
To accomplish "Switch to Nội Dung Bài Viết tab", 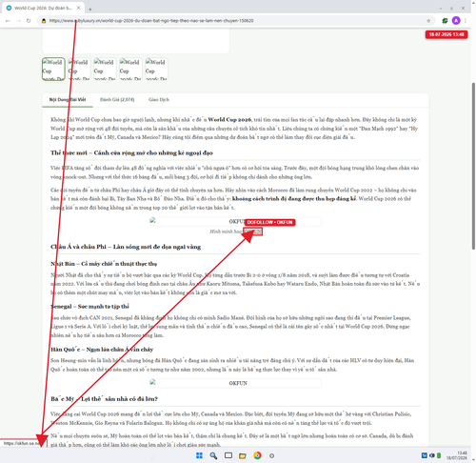I will point(68,100).
